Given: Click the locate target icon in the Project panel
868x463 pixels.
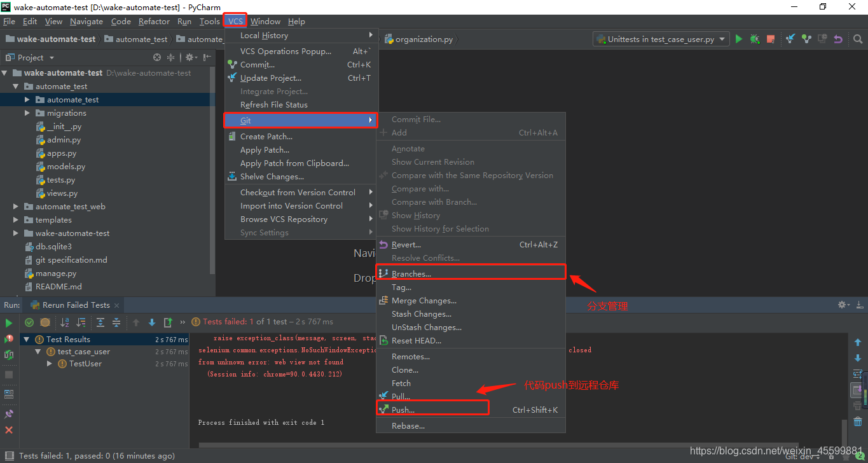Looking at the screenshot, I should [157, 57].
